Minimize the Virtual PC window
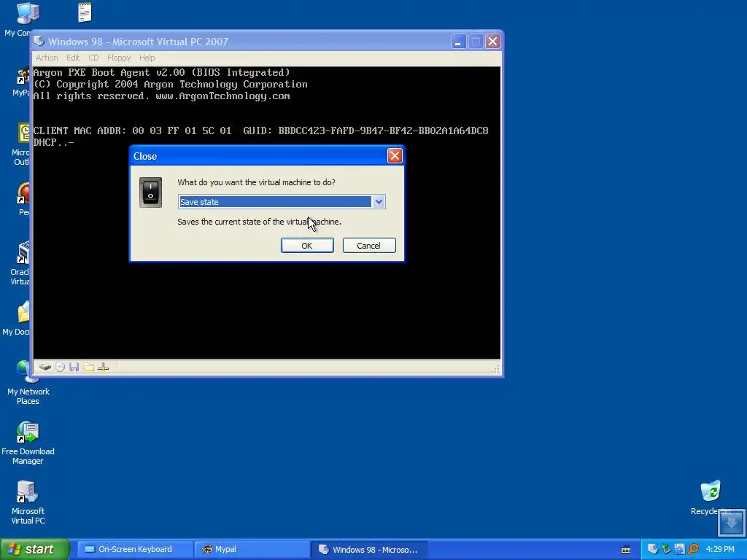Viewport: 747px width, 560px height. (x=458, y=42)
